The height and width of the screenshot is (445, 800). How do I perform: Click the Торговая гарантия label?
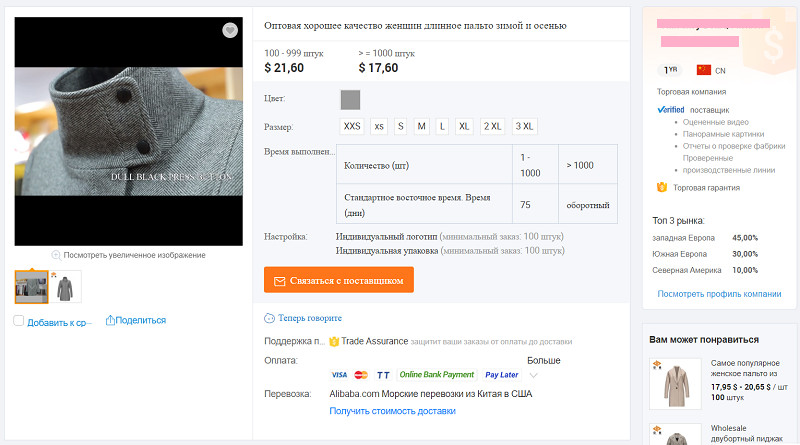click(706, 188)
